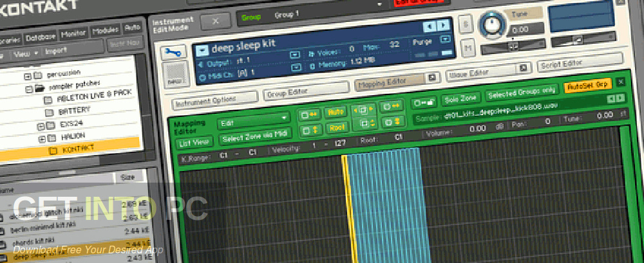Click the sampler patches open folder icon

[x=39, y=88]
